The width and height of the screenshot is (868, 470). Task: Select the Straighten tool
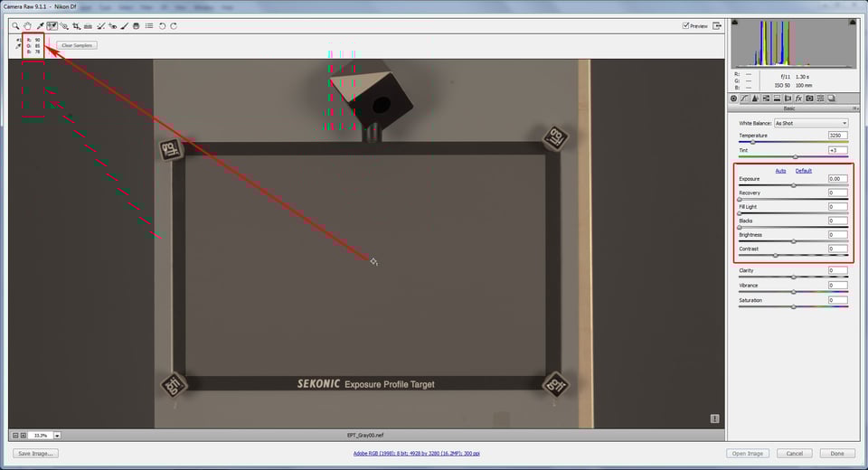(88, 26)
